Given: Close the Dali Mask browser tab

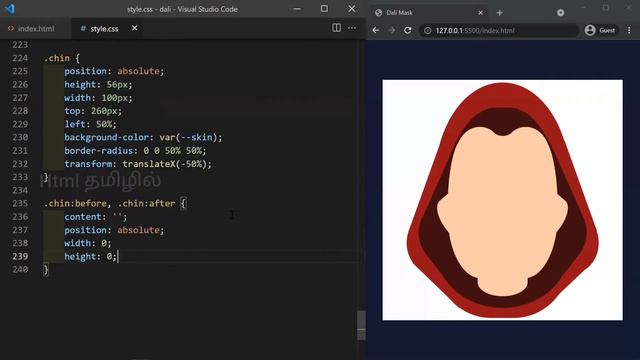Looking at the screenshot, I should (x=480, y=13).
